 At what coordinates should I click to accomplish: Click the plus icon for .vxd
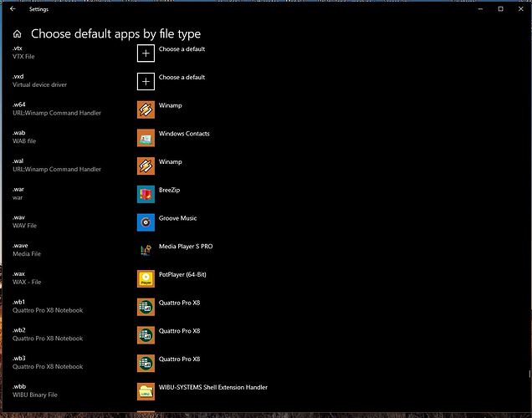[146, 81]
